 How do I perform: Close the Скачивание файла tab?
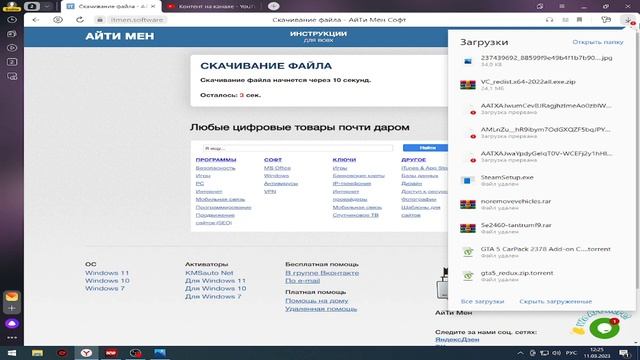coord(153,6)
